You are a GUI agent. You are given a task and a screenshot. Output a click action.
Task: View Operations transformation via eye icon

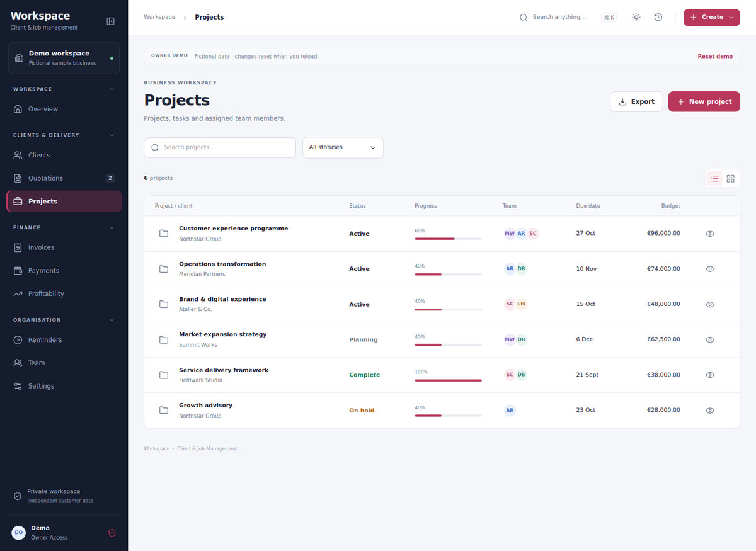710,269
